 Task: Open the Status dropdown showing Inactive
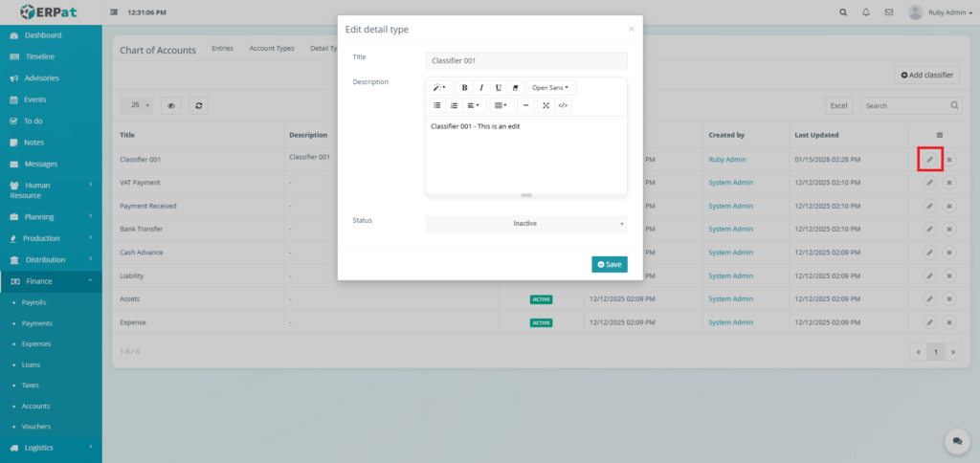click(526, 224)
